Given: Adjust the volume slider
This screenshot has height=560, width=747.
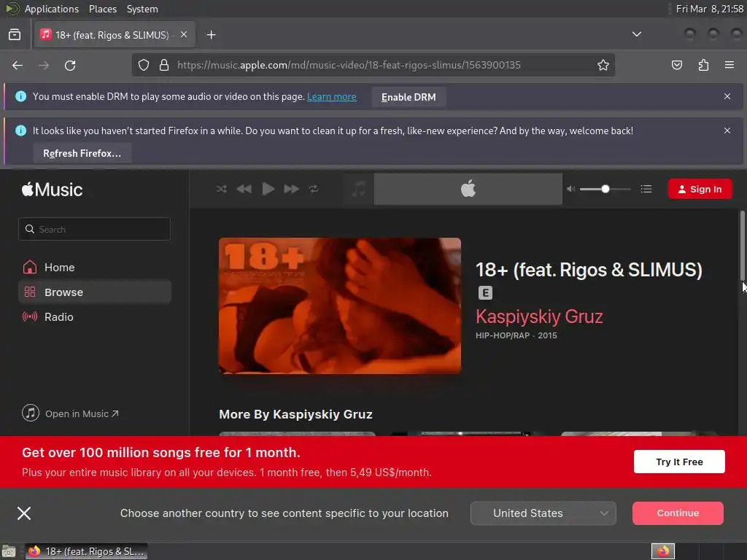Looking at the screenshot, I should 605,189.
